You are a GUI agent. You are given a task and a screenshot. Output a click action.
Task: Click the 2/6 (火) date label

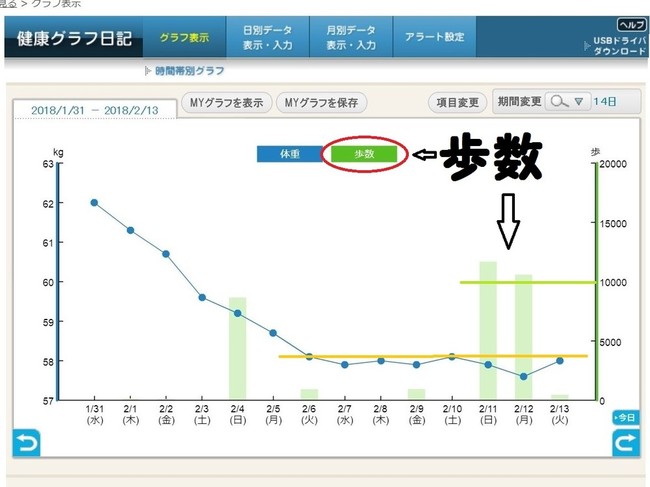point(309,414)
